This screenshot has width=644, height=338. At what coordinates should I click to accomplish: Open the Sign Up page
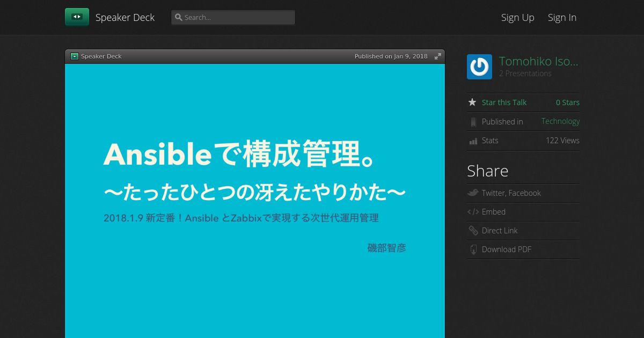click(x=517, y=18)
